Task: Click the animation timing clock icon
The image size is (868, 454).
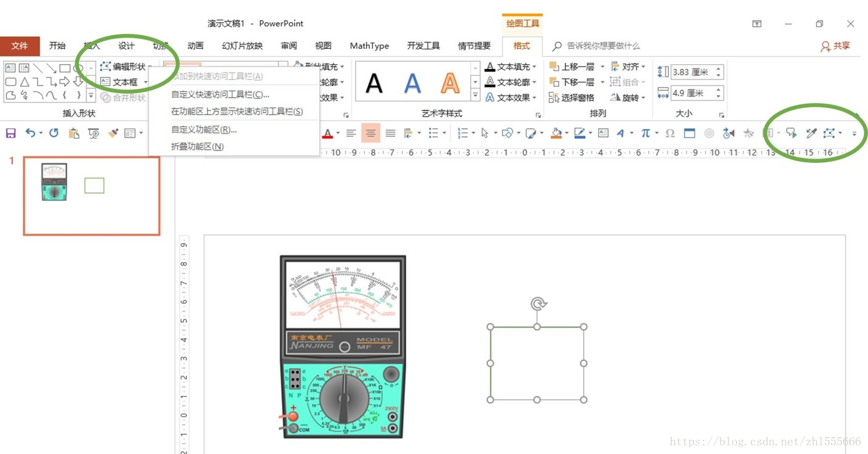Action: click(729, 133)
